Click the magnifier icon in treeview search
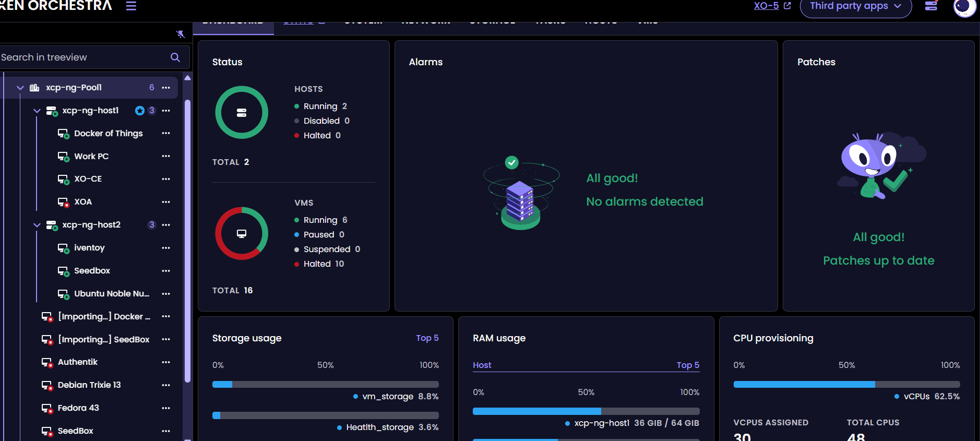Image resolution: width=980 pixels, height=441 pixels. 175,57
